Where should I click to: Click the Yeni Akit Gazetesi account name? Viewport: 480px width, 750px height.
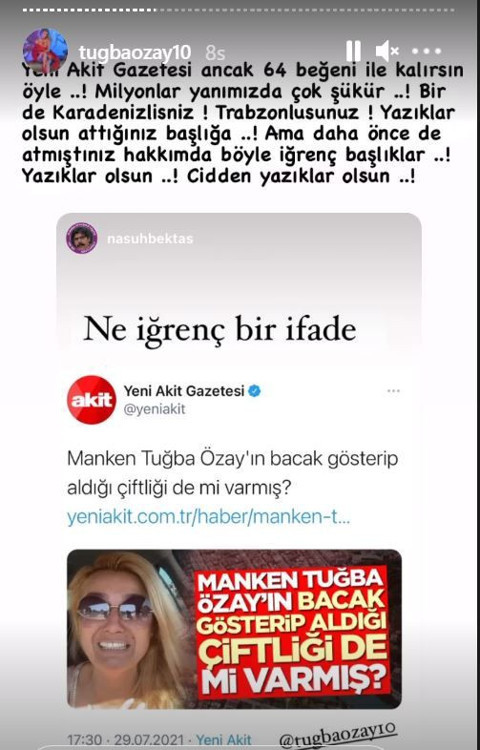pos(184,391)
